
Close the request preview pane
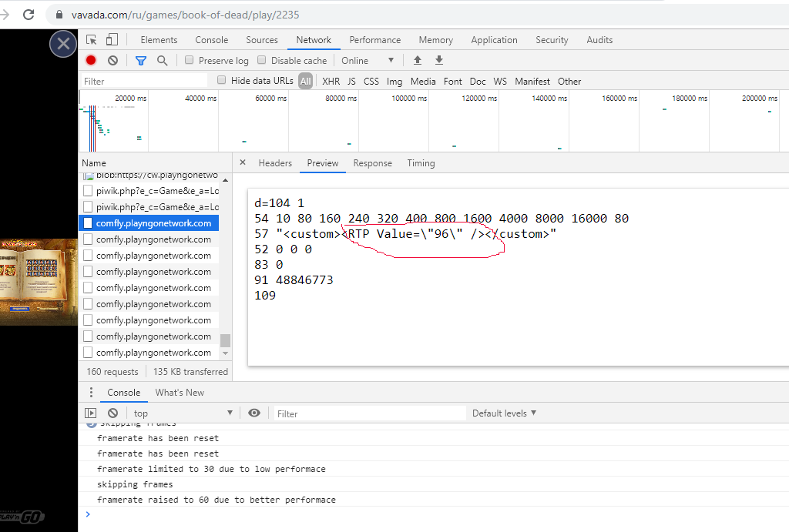click(243, 163)
